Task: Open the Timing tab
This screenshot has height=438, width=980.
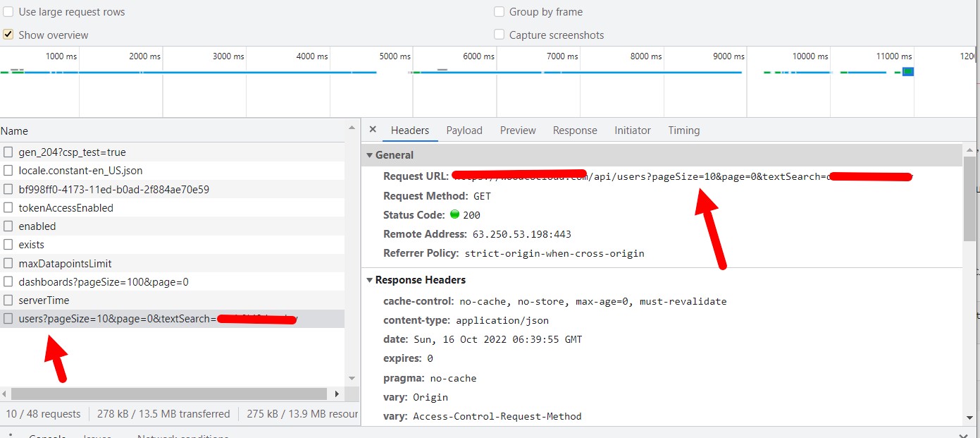Action: pos(683,130)
